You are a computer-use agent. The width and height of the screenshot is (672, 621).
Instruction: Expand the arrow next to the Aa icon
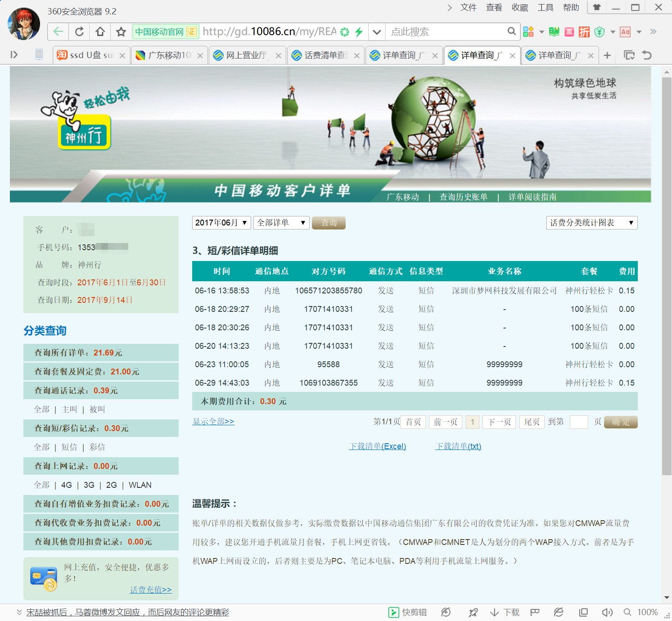pyautogui.click(x=639, y=32)
